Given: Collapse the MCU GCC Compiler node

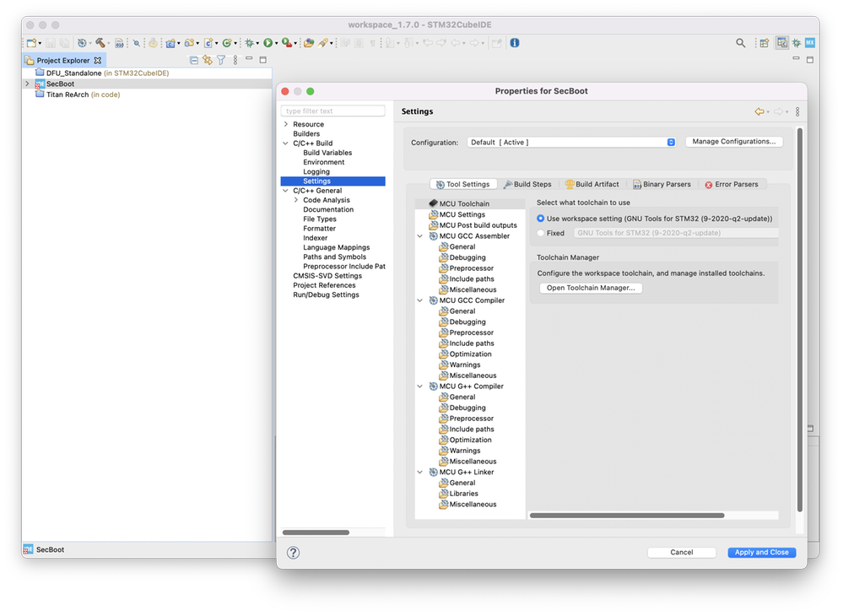Looking at the screenshot, I should click(x=420, y=300).
